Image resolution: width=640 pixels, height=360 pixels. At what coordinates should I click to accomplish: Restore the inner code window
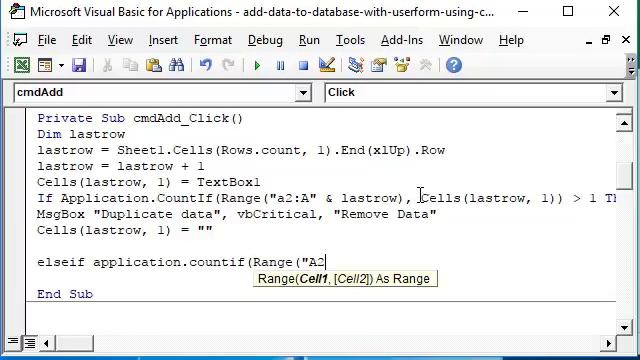pos(606,40)
